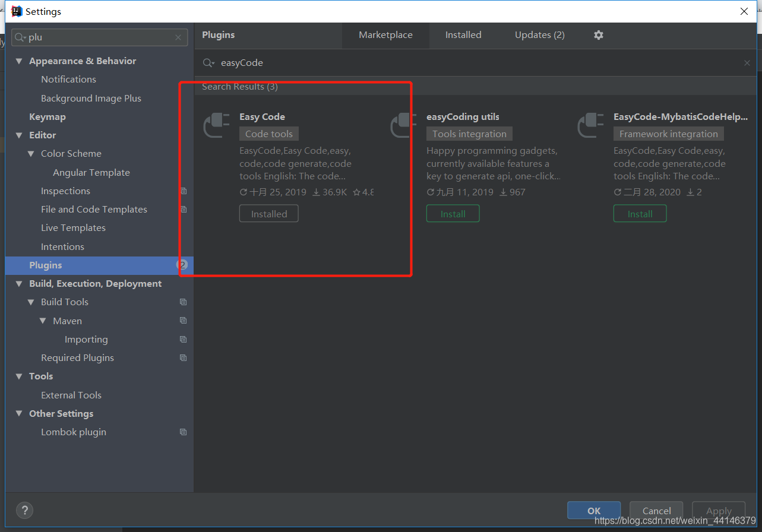Open Required Plugins settings
The width and height of the screenshot is (762, 532).
[x=77, y=358]
